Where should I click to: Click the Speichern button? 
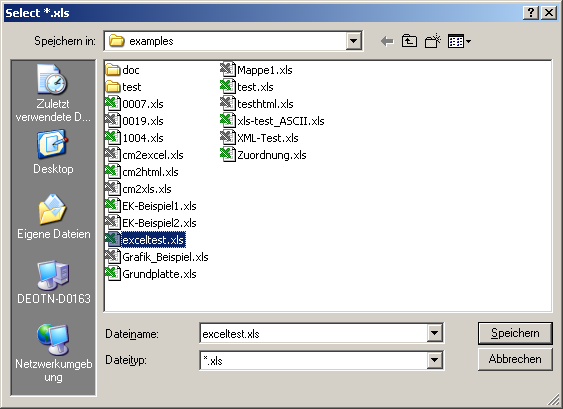click(515, 333)
